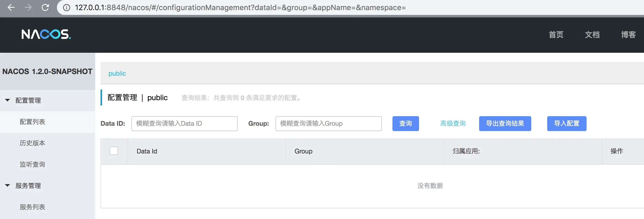Image resolution: width=644 pixels, height=219 pixels.
Task: Open 高级查询 advanced query options
Action: 453,123
